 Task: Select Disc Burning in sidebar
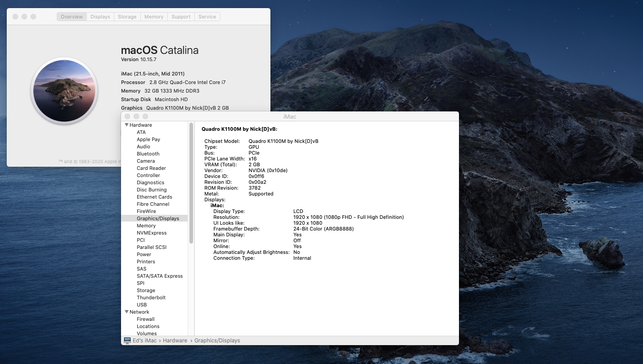151,190
